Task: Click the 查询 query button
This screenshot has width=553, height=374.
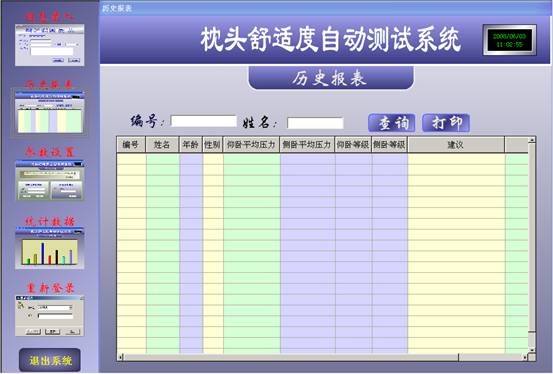Action: point(391,123)
